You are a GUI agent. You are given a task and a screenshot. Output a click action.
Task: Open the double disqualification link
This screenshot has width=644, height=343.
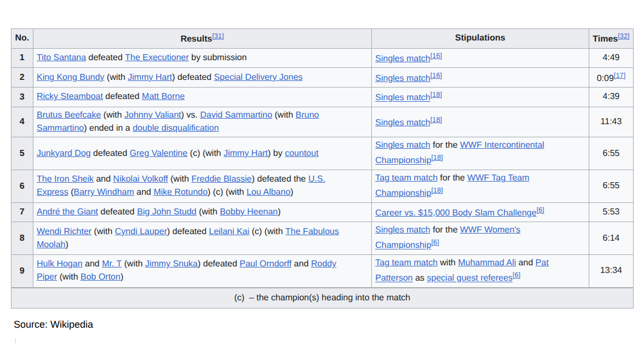tap(175, 128)
